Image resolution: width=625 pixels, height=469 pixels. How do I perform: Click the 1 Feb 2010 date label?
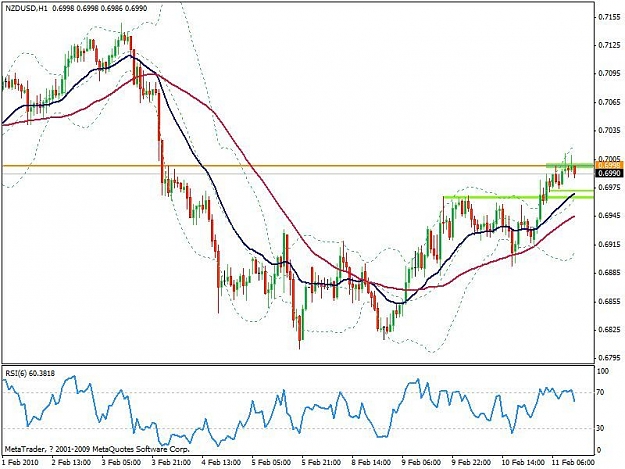point(20,463)
